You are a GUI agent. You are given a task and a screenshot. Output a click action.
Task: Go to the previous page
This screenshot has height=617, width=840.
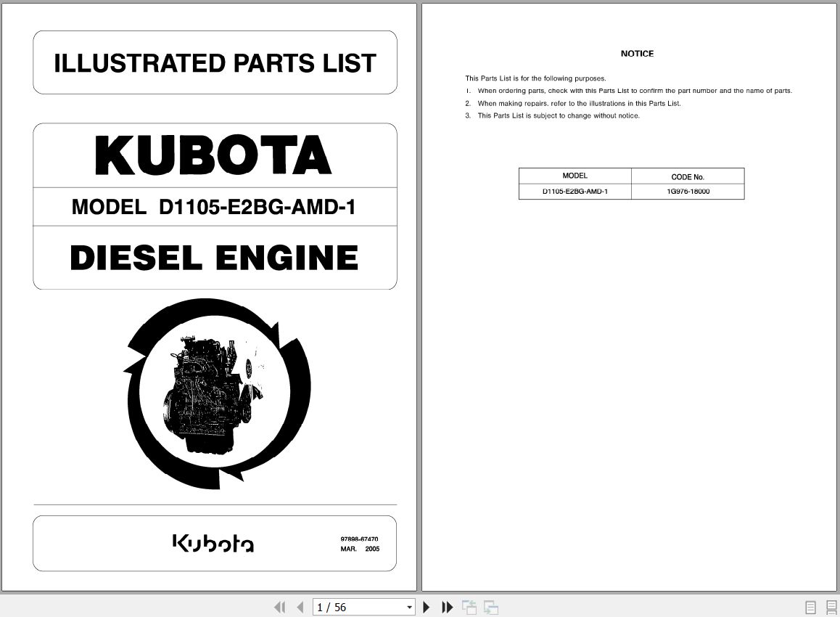coord(300,607)
